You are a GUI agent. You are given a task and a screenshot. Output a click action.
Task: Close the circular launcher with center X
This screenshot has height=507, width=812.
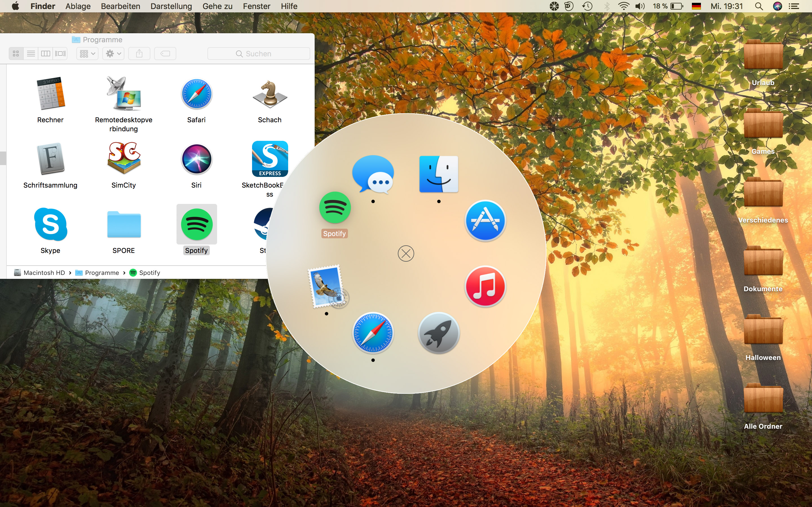[x=406, y=253]
